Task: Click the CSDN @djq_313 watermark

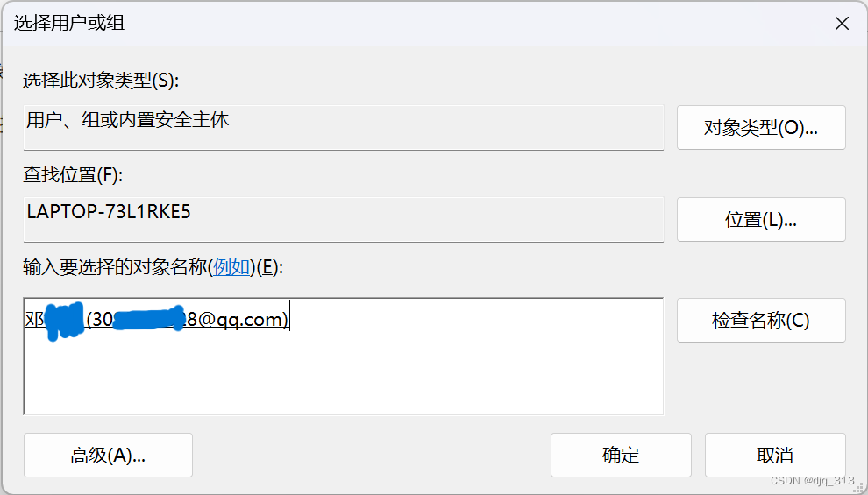Action: 813,481
